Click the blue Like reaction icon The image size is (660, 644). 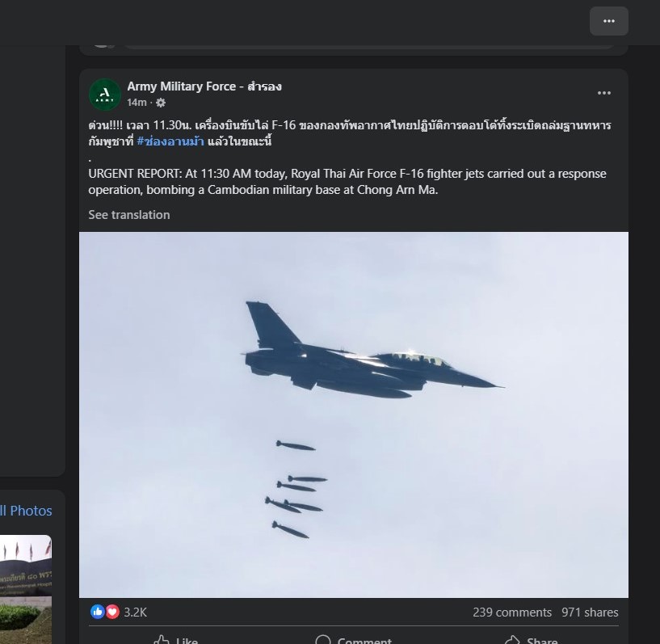click(98, 612)
